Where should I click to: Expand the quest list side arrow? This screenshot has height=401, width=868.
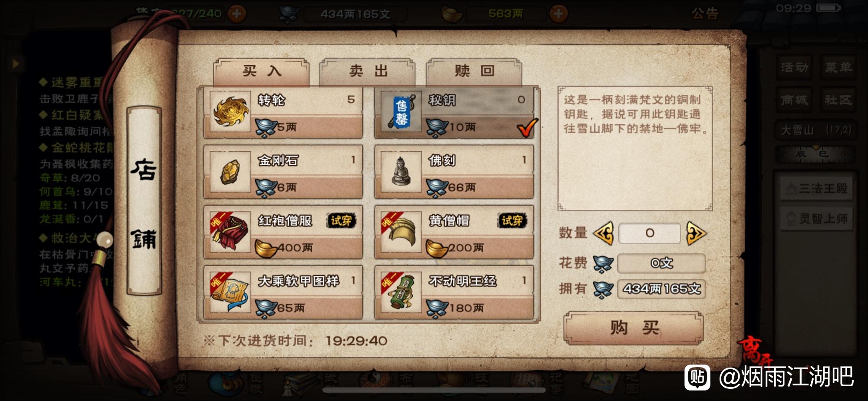coord(16,64)
